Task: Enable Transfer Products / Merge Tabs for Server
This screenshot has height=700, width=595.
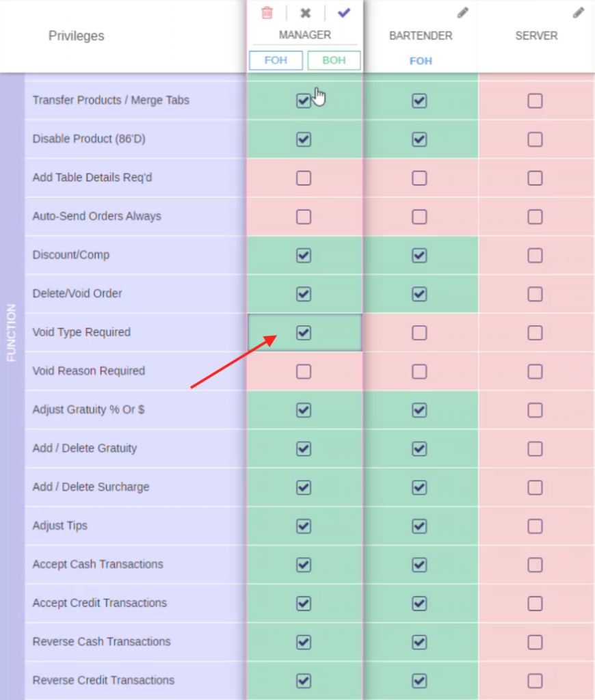Action: click(535, 100)
